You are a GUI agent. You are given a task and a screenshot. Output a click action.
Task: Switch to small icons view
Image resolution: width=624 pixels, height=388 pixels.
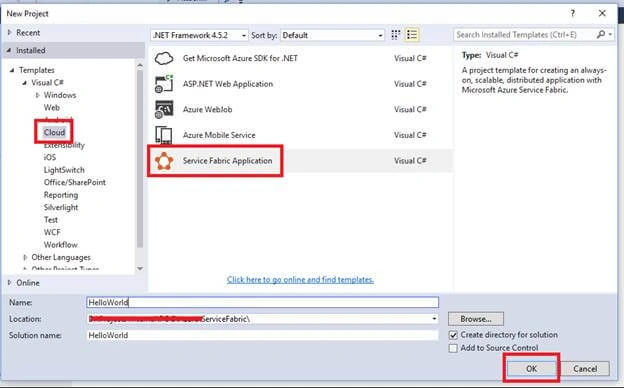click(x=396, y=35)
